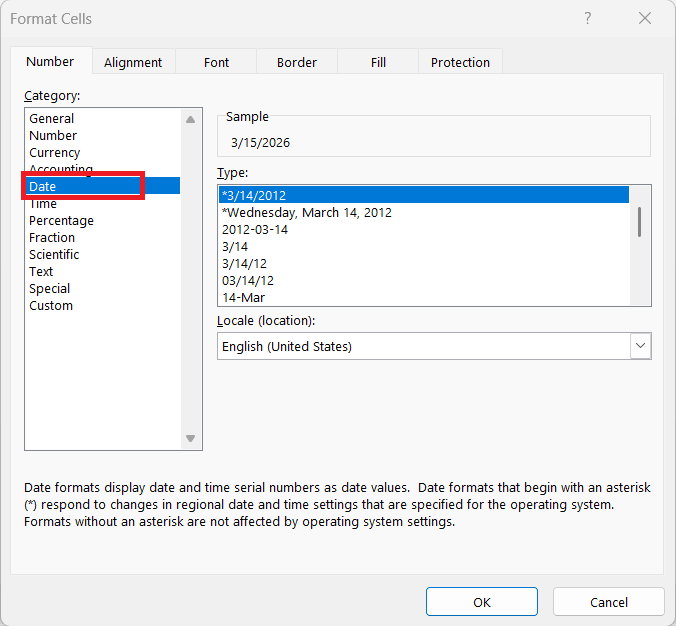Go to the Border tab
The width and height of the screenshot is (676, 626).
coord(296,62)
